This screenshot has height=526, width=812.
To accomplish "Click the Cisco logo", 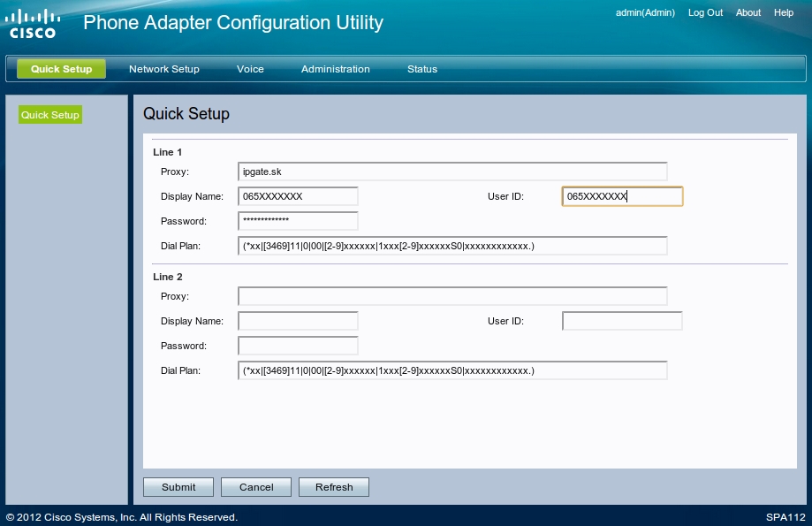I will [x=33, y=24].
